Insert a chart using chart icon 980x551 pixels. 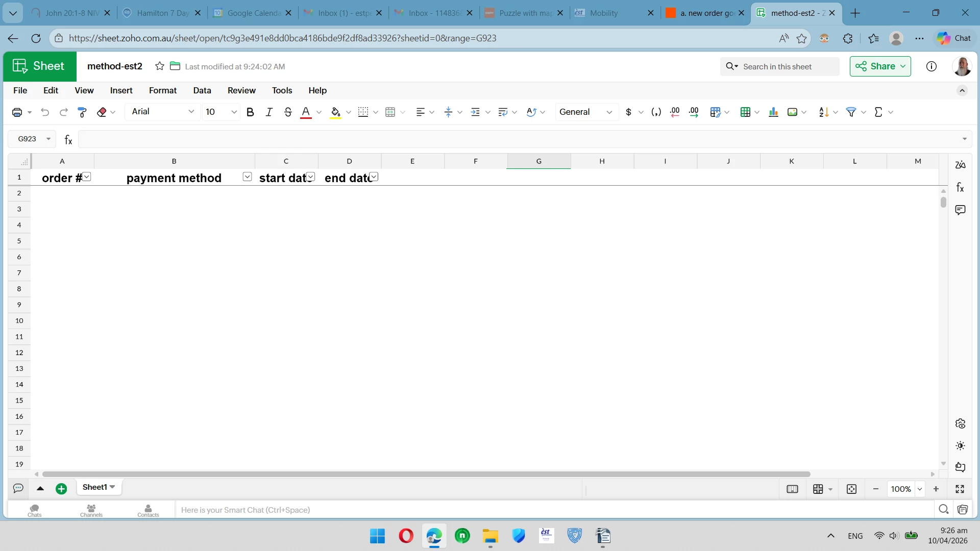tap(773, 112)
